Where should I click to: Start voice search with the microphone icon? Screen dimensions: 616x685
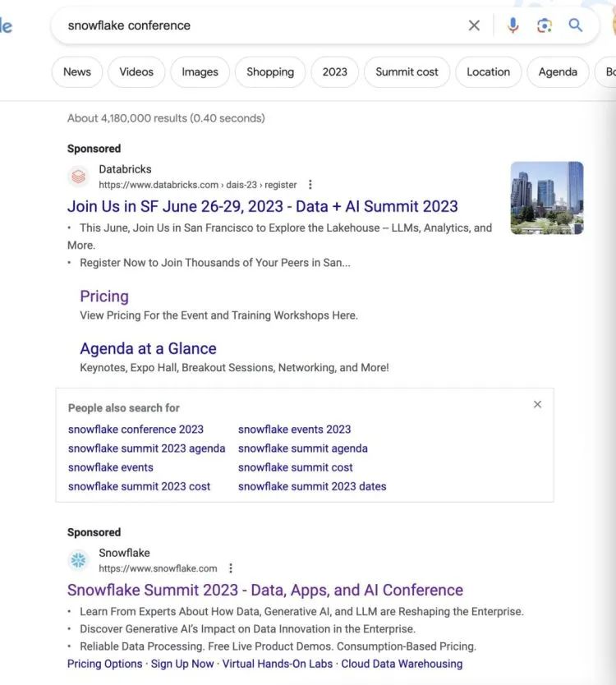click(513, 25)
